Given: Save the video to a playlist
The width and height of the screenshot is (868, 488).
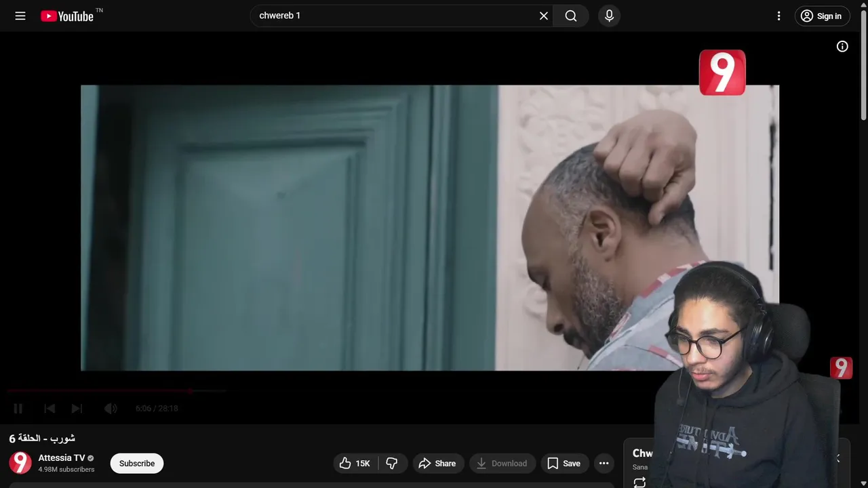Looking at the screenshot, I should pos(564,464).
